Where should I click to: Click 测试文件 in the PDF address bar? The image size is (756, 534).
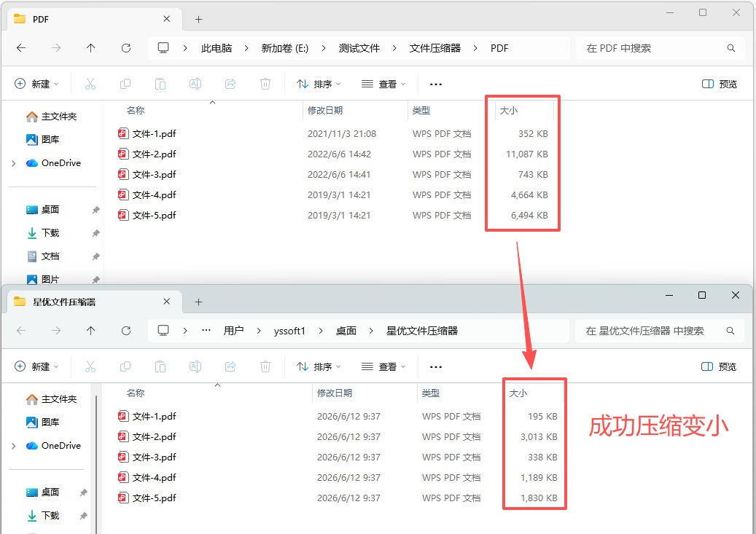coord(359,48)
